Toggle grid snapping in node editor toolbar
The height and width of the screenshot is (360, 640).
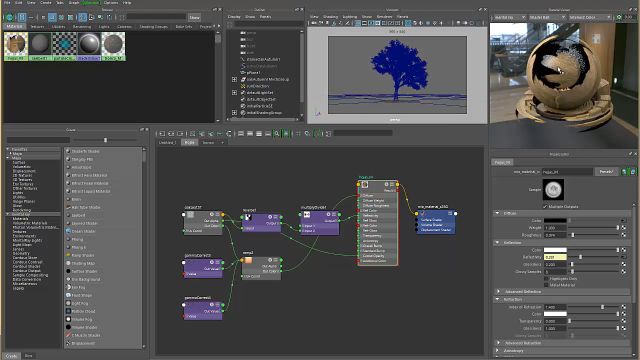(x=307, y=133)
